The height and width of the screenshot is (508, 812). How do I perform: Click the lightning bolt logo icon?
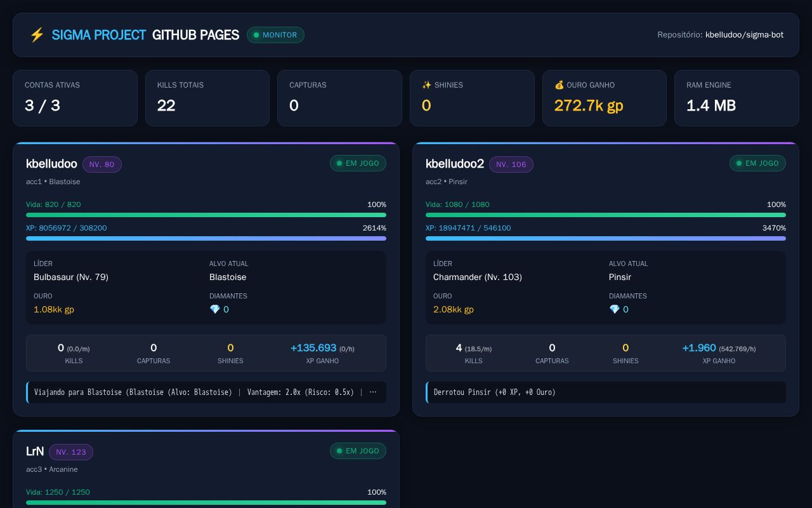pos(37,35)
